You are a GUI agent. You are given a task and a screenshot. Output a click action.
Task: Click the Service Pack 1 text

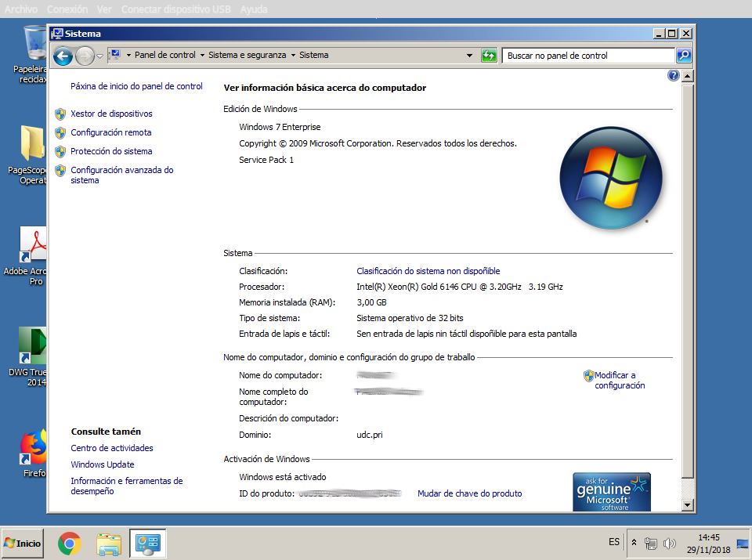266,160
